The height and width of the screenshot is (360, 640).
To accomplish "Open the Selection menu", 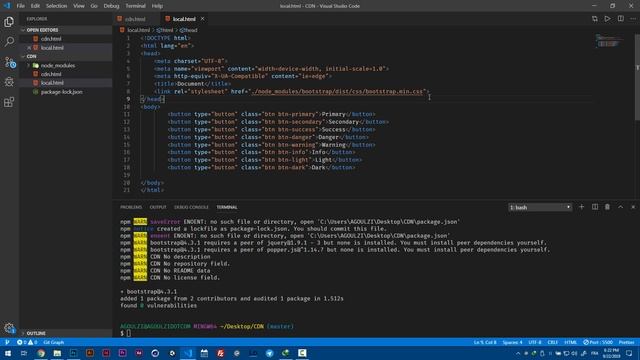I will 56,6.
